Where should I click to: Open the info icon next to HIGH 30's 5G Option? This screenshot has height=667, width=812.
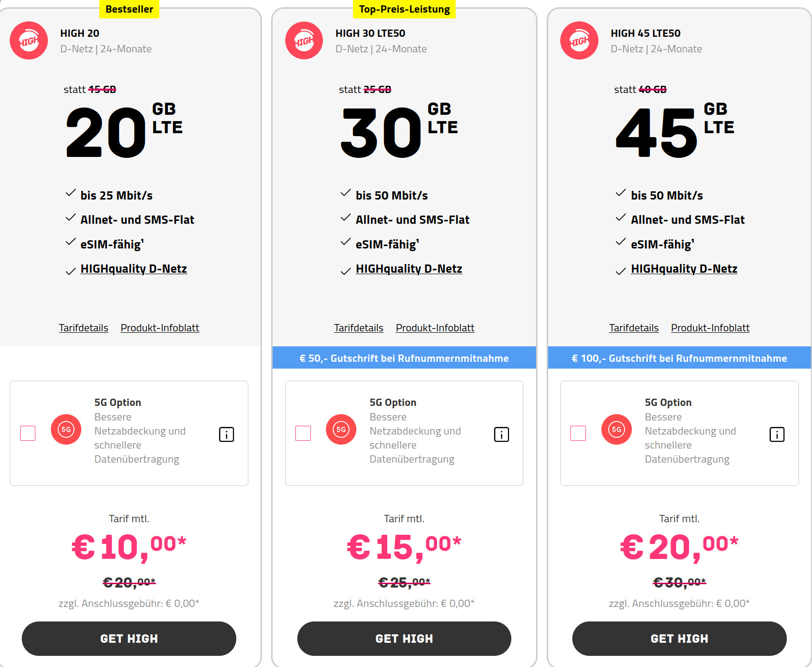(x=501, y=434)
